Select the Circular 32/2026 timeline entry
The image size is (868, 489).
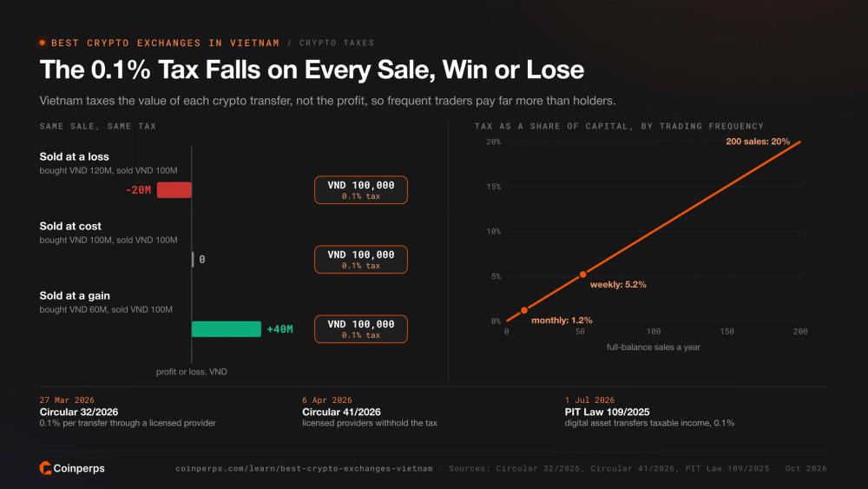(x=128, y=412)
